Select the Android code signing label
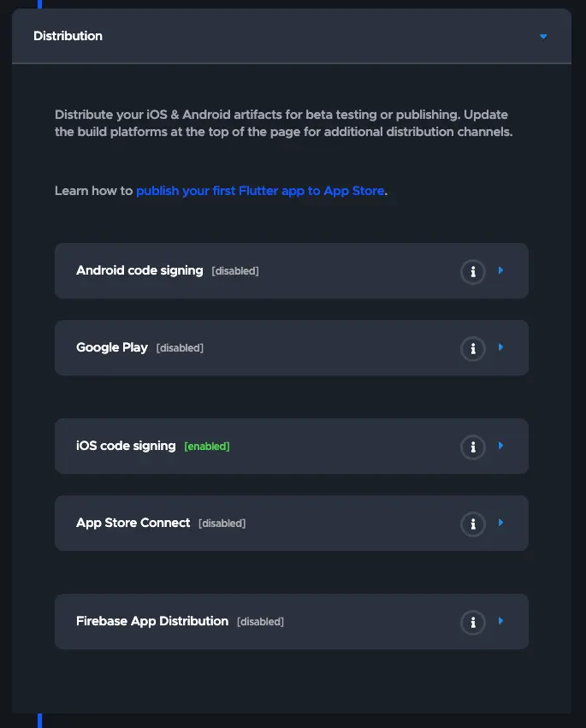Viewport: 586px width, 728px height. pyautogui.click(x=139, y=270)
